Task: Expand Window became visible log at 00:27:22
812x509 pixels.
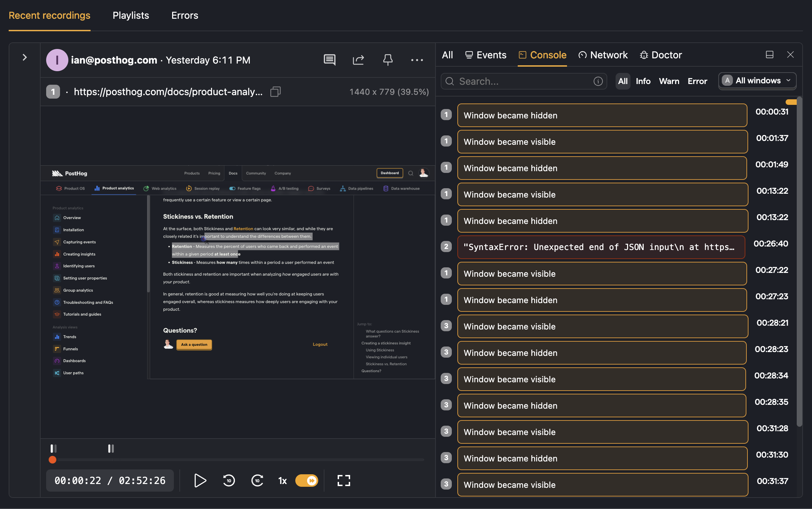Action: [x=602, y=274]
